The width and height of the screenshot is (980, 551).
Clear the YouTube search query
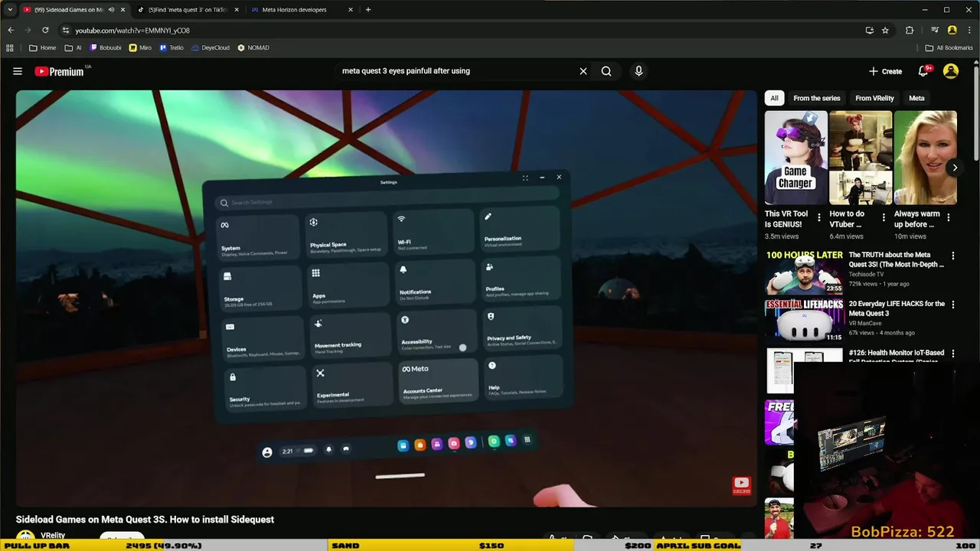[583, 71]
